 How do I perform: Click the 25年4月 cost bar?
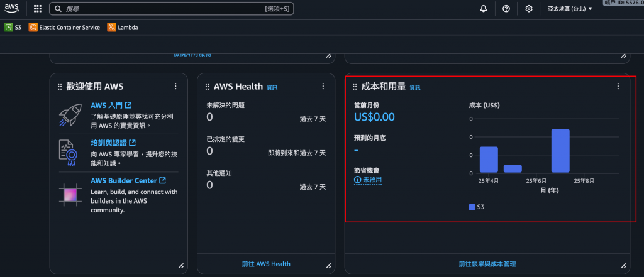tap(489, 160)
